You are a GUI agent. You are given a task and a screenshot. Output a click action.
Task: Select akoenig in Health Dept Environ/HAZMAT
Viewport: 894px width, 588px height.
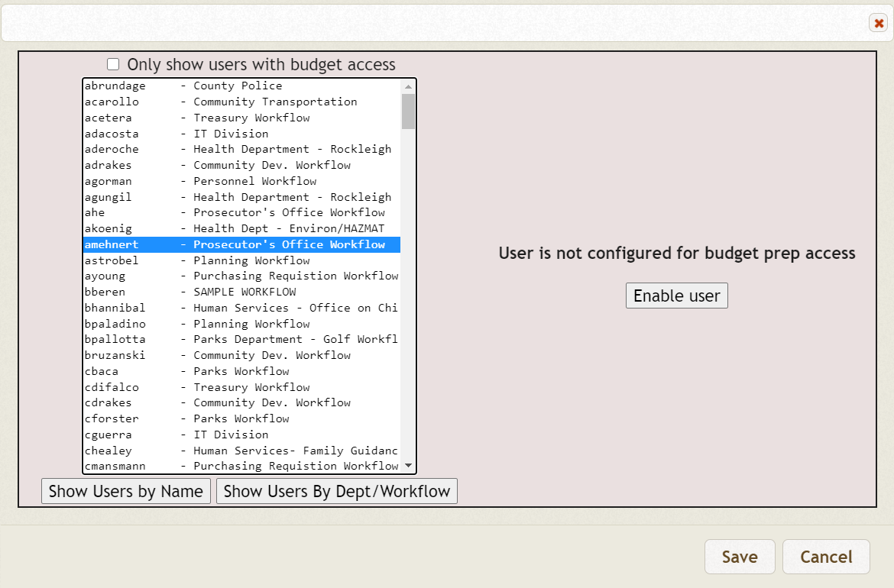coord(191,228)
